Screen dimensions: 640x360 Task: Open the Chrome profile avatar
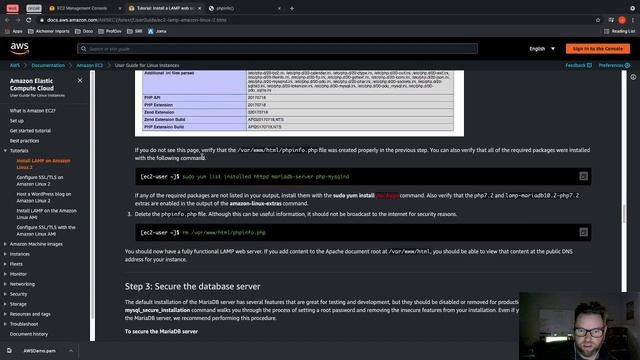pyautogui.click(x=622, y=20)
